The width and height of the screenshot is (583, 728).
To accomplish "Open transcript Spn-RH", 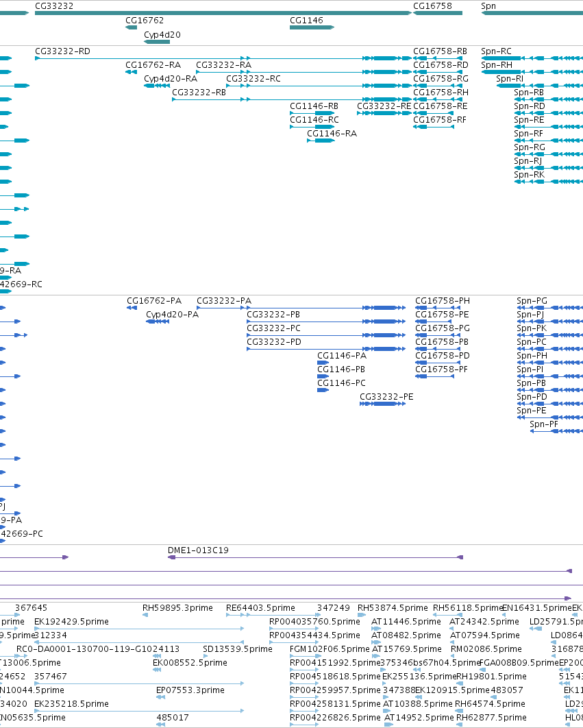I will [x=497, y=65].
